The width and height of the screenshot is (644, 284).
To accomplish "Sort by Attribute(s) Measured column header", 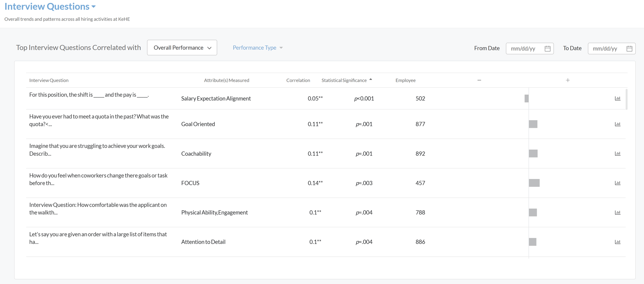I will (226, 80).
